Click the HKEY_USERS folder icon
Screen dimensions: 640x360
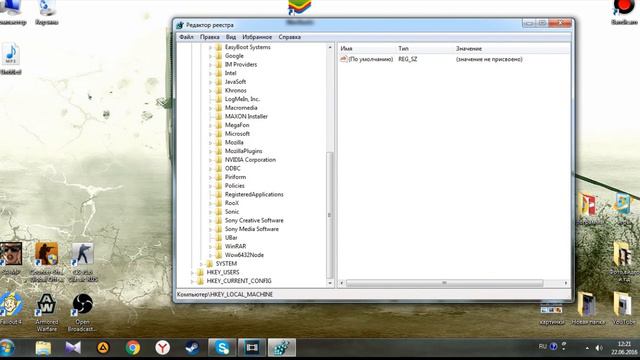point(200,272)
